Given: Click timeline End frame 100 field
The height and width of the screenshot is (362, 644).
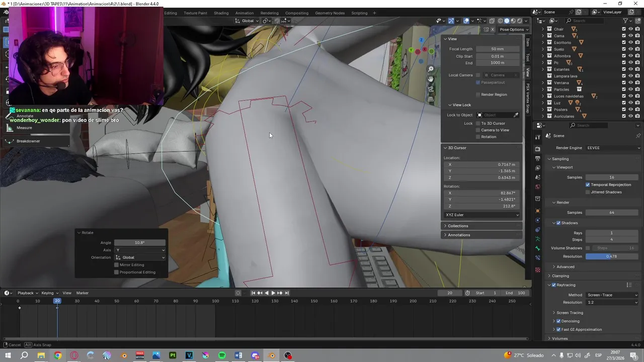Looking at the screenshot, I should pos(516,293).
